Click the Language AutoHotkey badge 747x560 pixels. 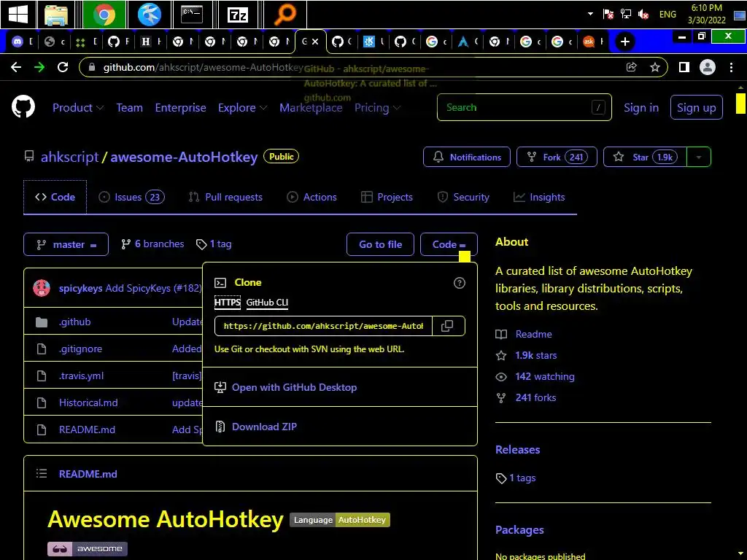click(340, 520)
